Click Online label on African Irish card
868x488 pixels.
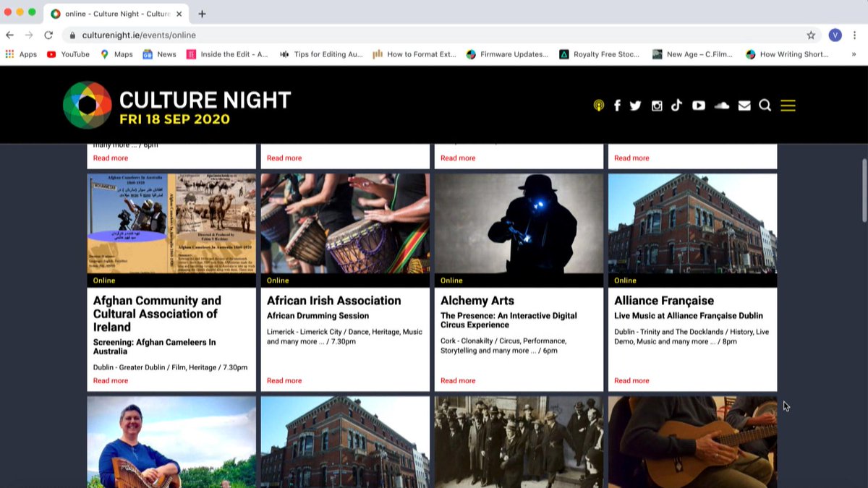278,281
